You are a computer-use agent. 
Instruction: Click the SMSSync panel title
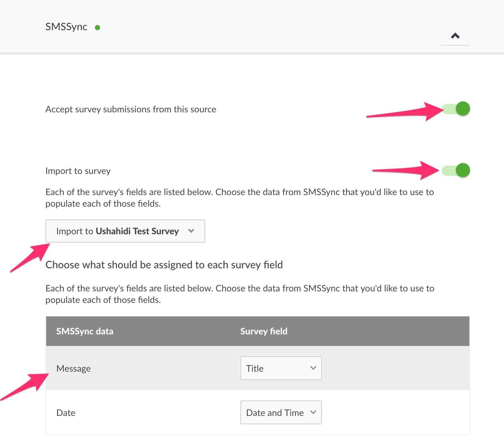point(66,27)
